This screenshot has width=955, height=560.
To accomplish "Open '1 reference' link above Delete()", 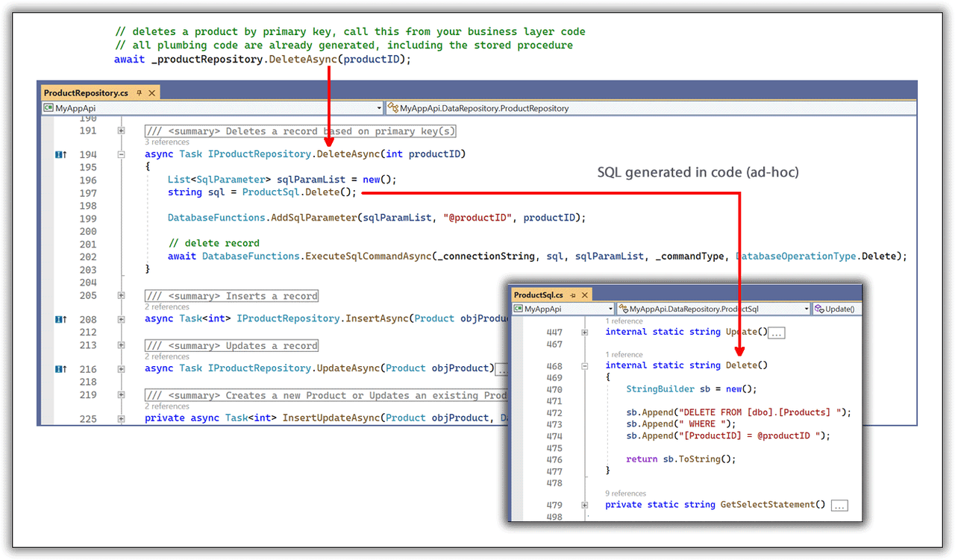I will coord(624,355).
